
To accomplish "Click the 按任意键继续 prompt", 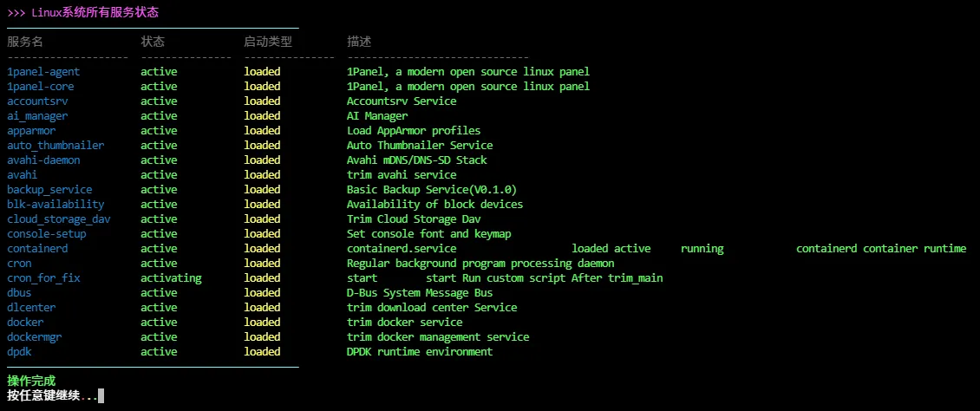I will click(x=52, y=395).
